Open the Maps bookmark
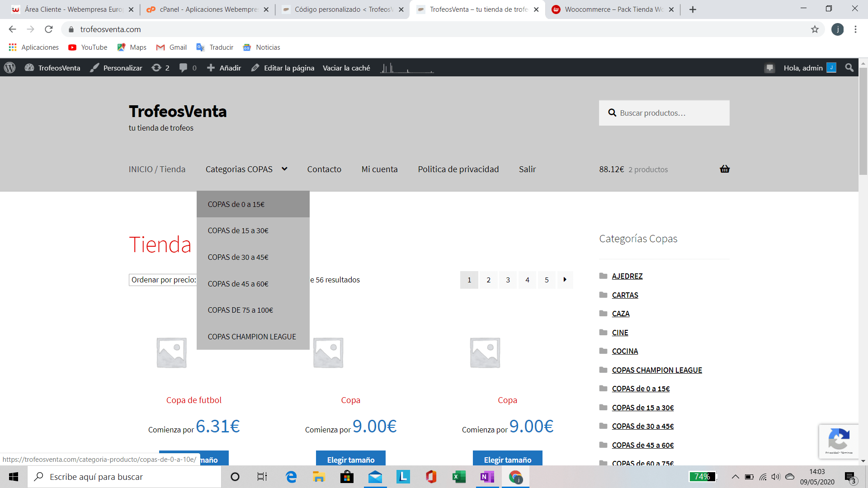The height and width of the screenshot is (488, 868). tap(132, 47)
